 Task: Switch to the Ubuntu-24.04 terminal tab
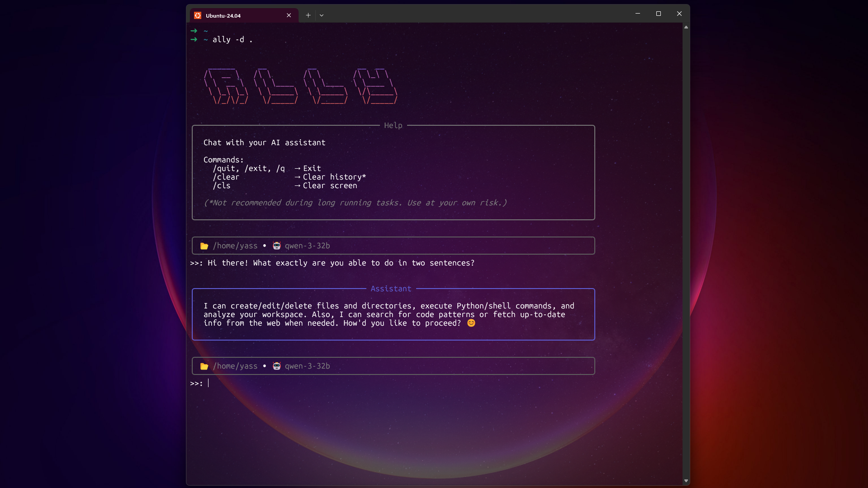click(244, 15)
